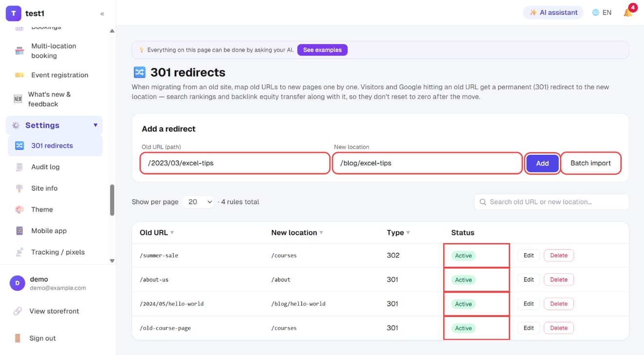This screenshot has width=644, height=355.
Task: Open Audit log settings page
Action: [55, 167]
